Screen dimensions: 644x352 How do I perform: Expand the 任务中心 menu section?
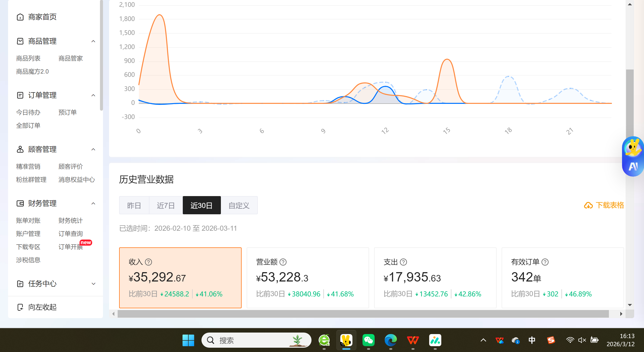93,284
